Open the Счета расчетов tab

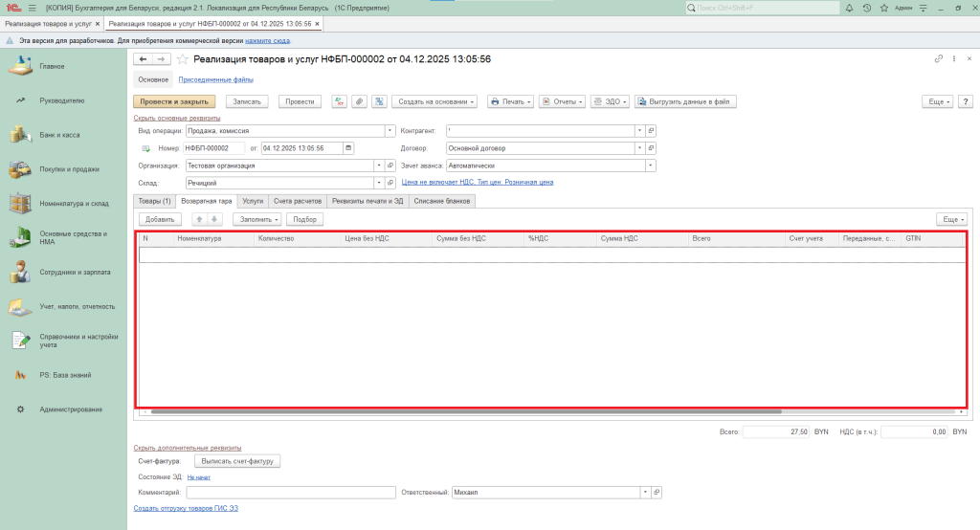tap(296, 202)
